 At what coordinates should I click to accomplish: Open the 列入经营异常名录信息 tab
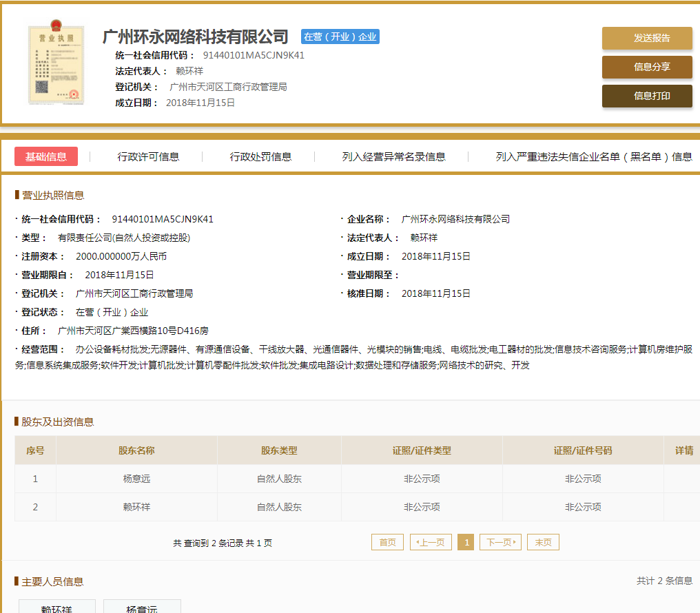[x=393, y=156]
